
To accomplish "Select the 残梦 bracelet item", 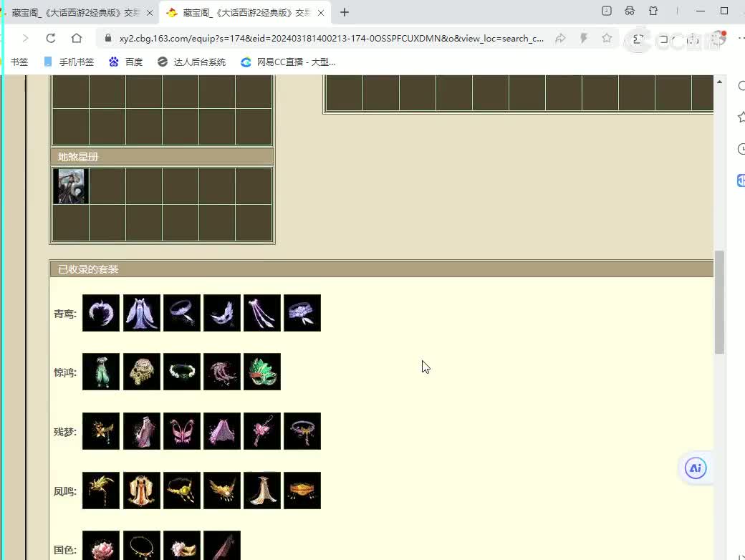I will coord(302,431).
